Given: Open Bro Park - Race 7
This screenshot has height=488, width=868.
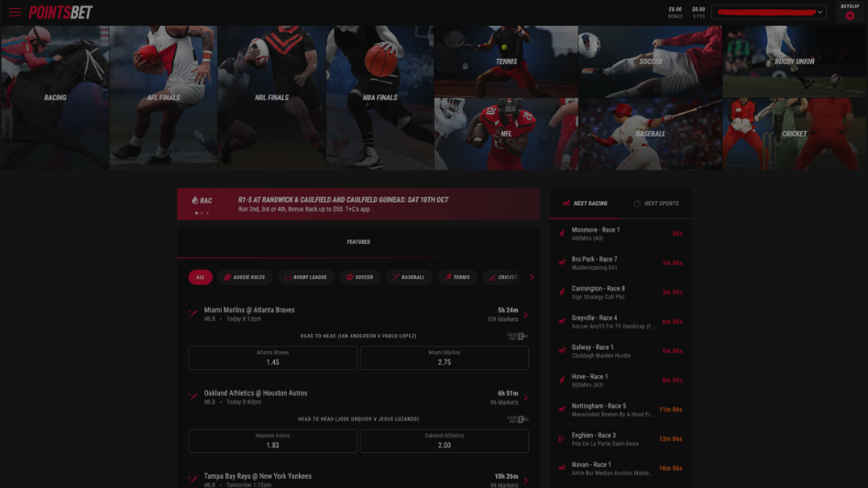Looking at the screenshot, I should click(620, 263).
